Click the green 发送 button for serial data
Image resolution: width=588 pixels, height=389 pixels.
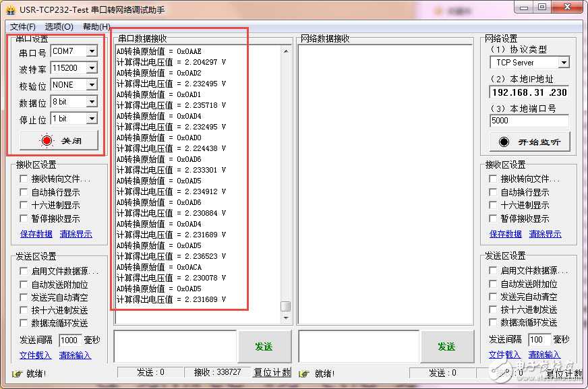264,347
